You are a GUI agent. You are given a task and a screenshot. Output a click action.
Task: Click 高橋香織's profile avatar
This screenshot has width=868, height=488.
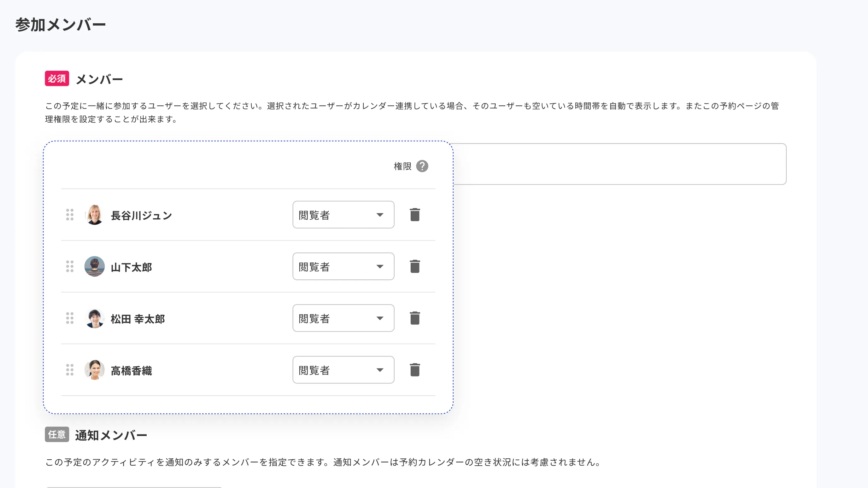pyautogui.click(x=95, y=370)
